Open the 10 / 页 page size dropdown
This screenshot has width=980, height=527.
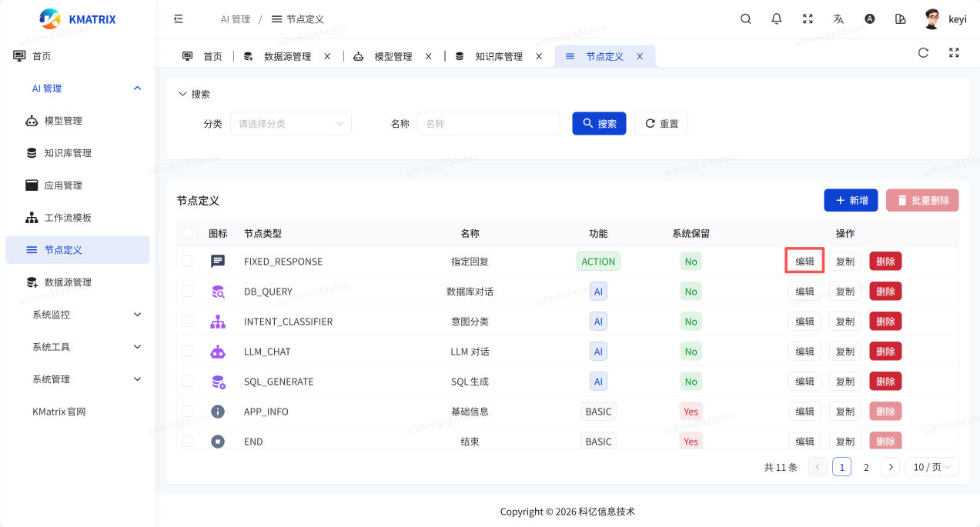coord(932,467)
